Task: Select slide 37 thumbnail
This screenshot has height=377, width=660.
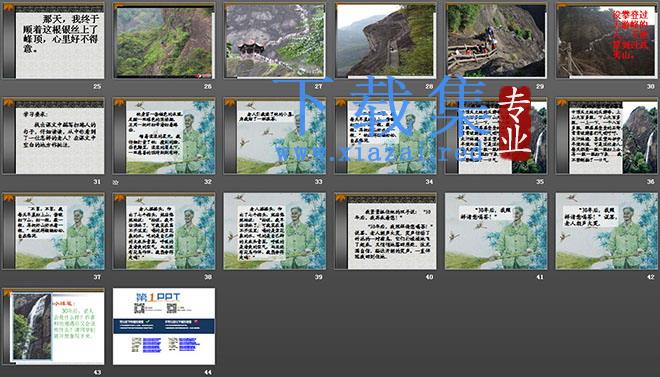Action: [x=53, y=231]
